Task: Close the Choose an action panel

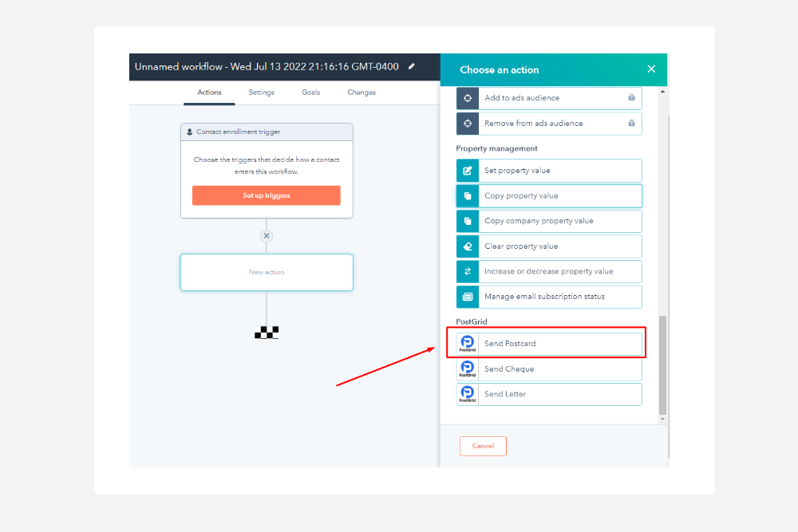Action: [x=651, y=69]
